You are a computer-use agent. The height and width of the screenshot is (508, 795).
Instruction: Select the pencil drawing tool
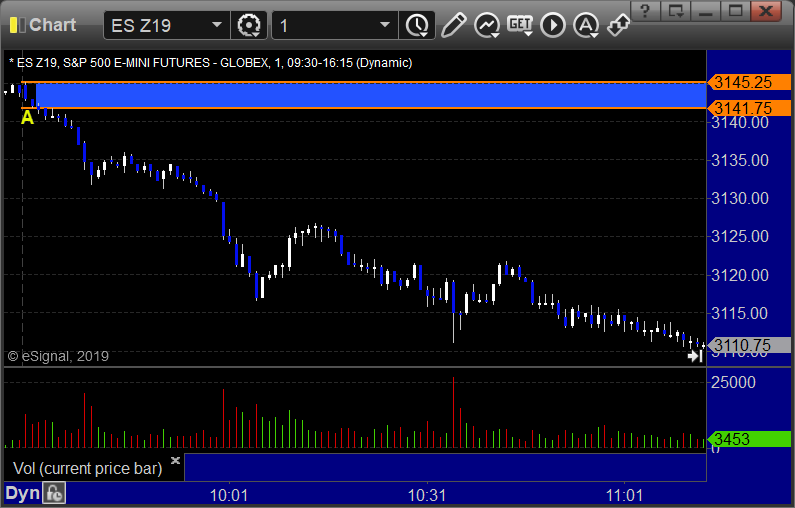pos(453,25)
